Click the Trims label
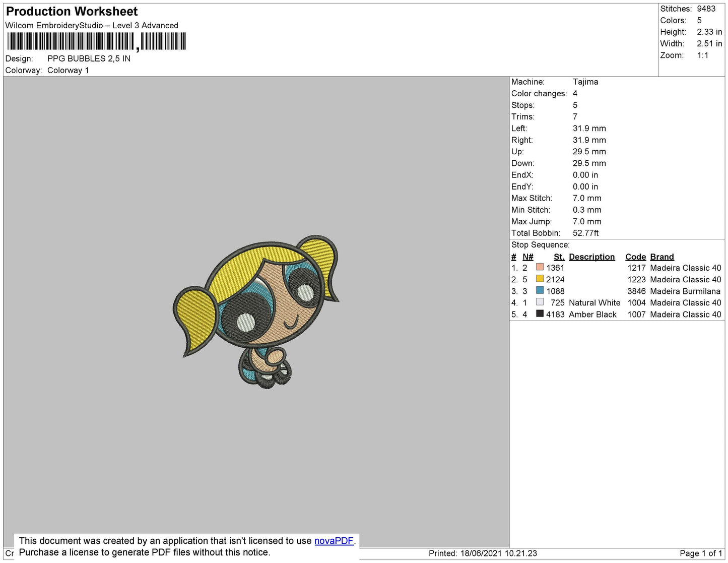The width and height of the screenshot is (728, 563). point(523,117)
